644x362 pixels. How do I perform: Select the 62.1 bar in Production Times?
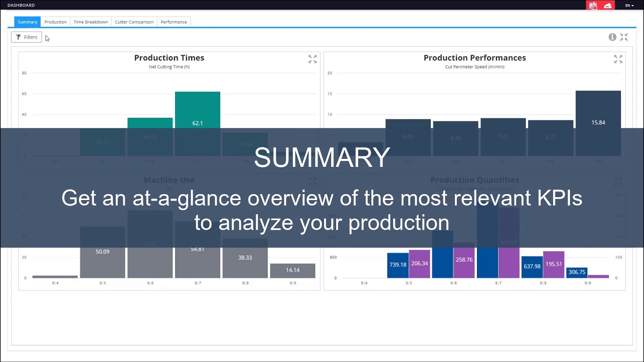pyautogui.click(x=198, y=124)
